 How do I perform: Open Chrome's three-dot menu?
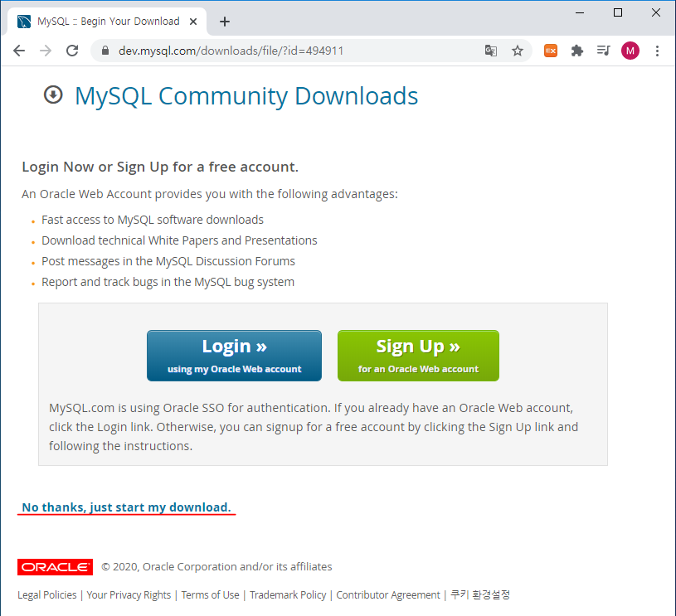(x=657, y=51)
